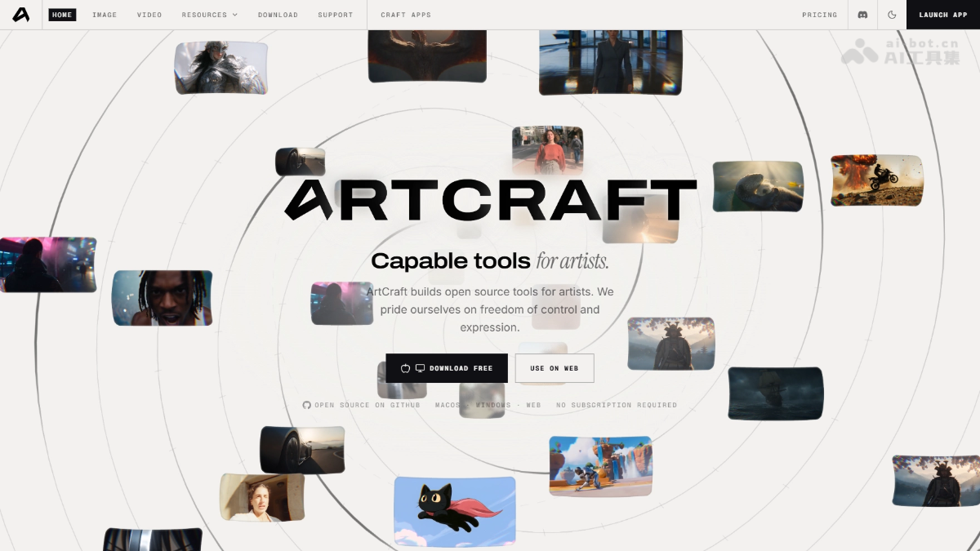Viewport: 980px width, 551px height.
Task: Click the 'Capable tools for artists.' heading
Action: click(490, 261)
